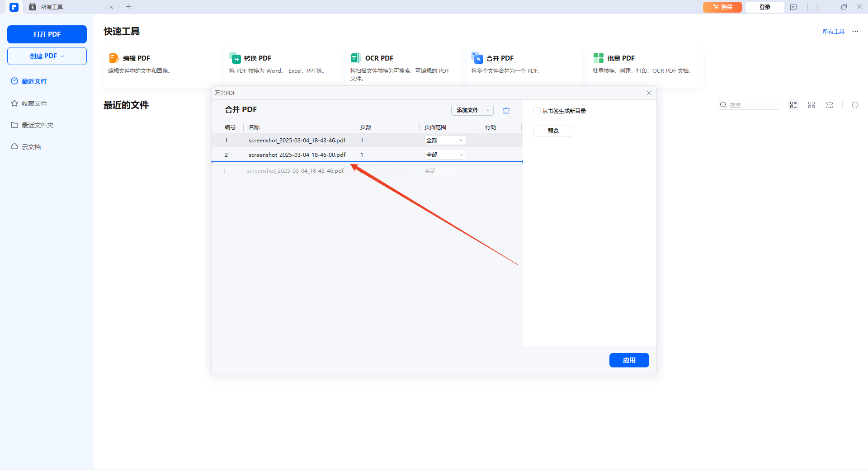Open Cloud Documents in the sidebar
868x470 pixels.
coord(31,147)
